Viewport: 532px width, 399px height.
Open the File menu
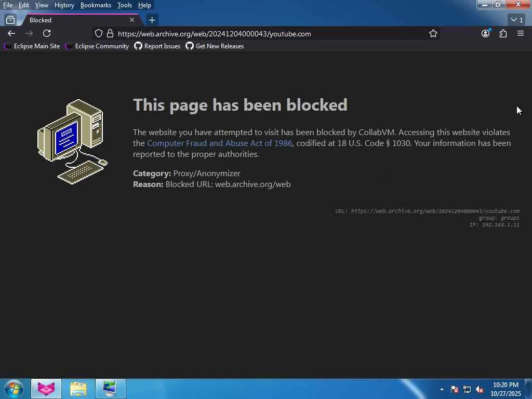point(8,5)
